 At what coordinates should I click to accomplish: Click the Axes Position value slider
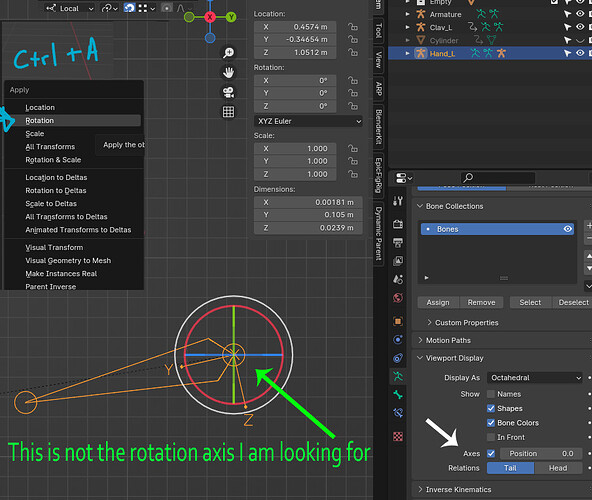point(541,454)
